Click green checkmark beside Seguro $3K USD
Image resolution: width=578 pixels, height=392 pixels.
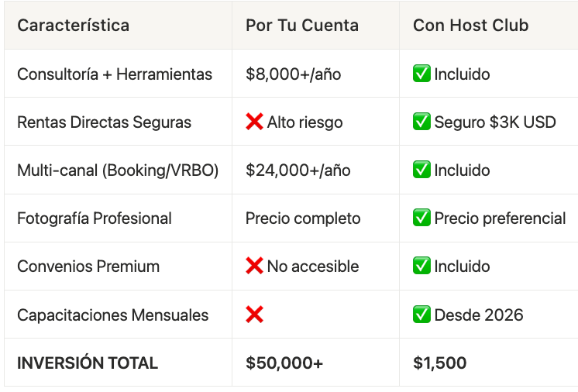click(421, 122)
